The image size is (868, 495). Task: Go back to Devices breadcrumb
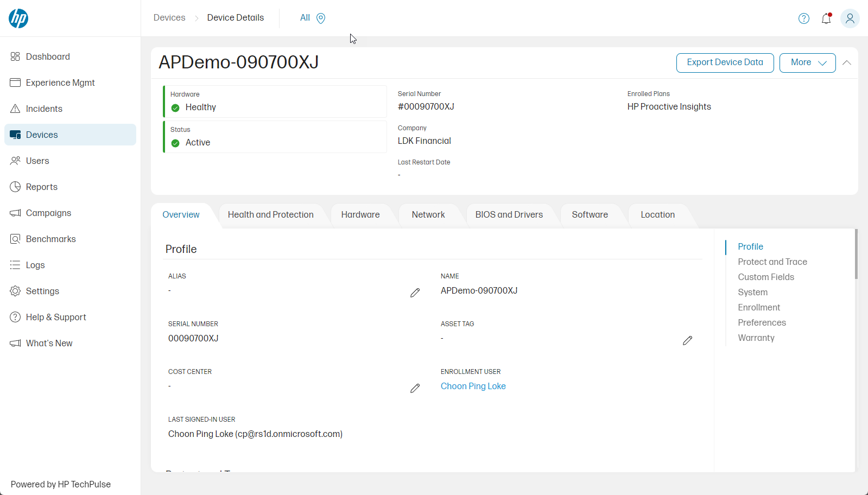(169, 18)
